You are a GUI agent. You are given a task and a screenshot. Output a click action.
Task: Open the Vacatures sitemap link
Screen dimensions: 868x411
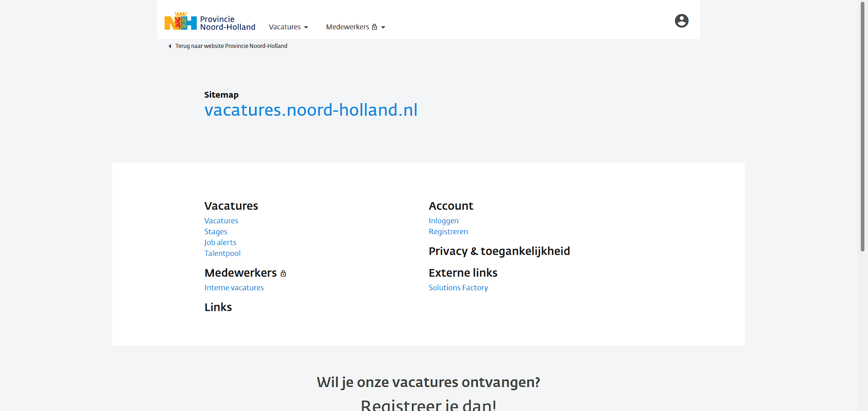221,221
